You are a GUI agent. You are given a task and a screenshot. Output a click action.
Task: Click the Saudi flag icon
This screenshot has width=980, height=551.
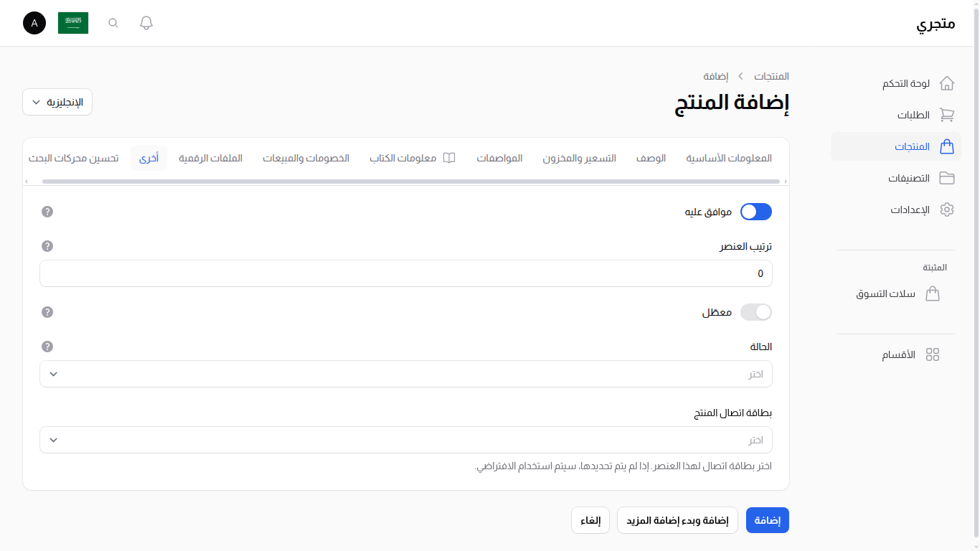pos(72,22)
